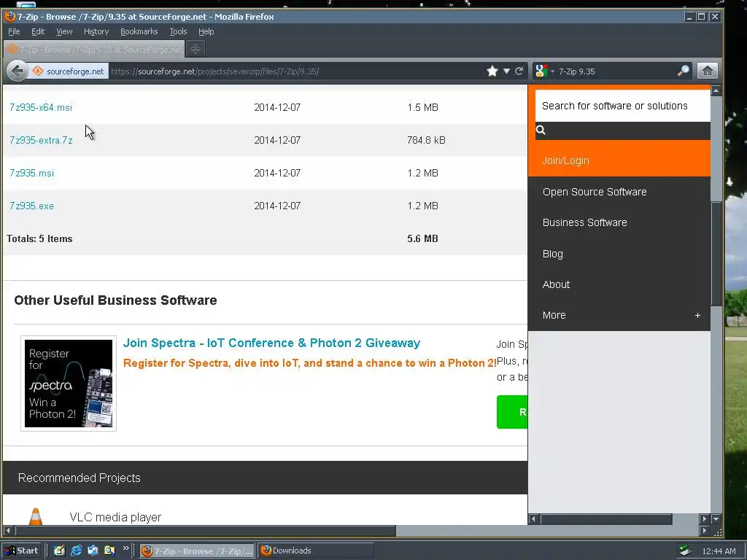Open a new tab with the plus button

point(196,49)
